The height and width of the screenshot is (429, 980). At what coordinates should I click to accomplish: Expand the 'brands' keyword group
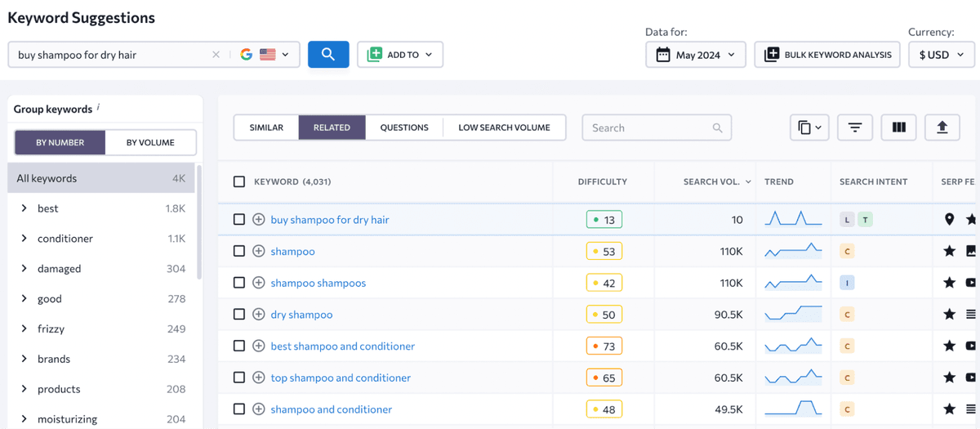click(24, 359)
